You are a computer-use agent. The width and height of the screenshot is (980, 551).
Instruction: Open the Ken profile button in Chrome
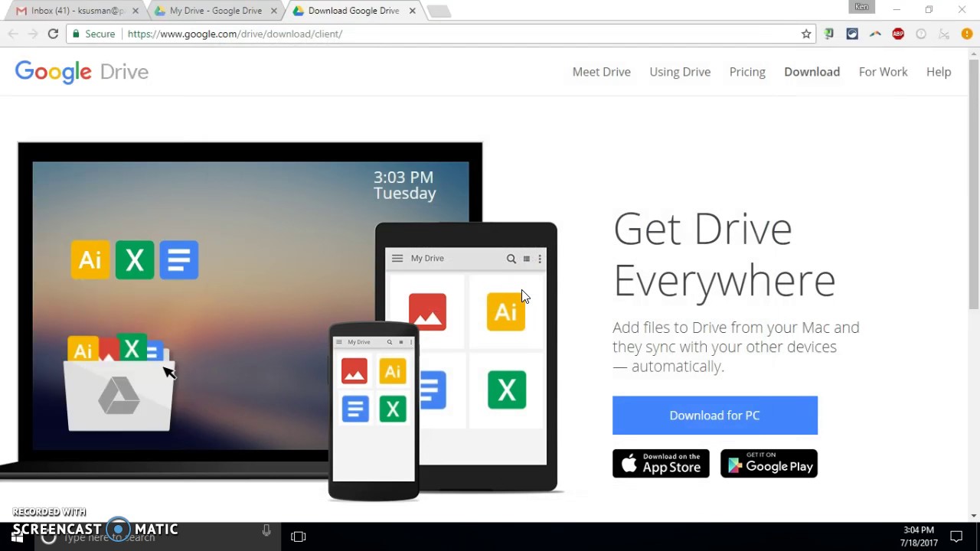[862, 8]
